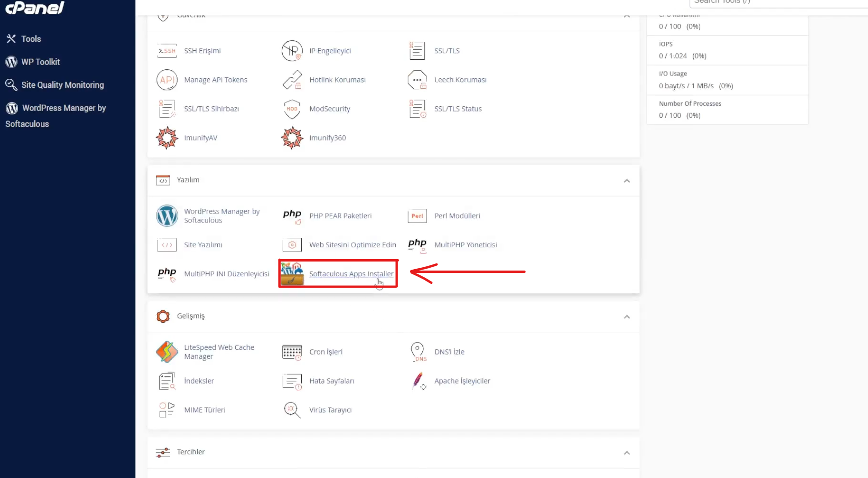Click the MultiPHP Yöneticisi link
The height and width of the screenshot is (478, 868).
(465, 245)
